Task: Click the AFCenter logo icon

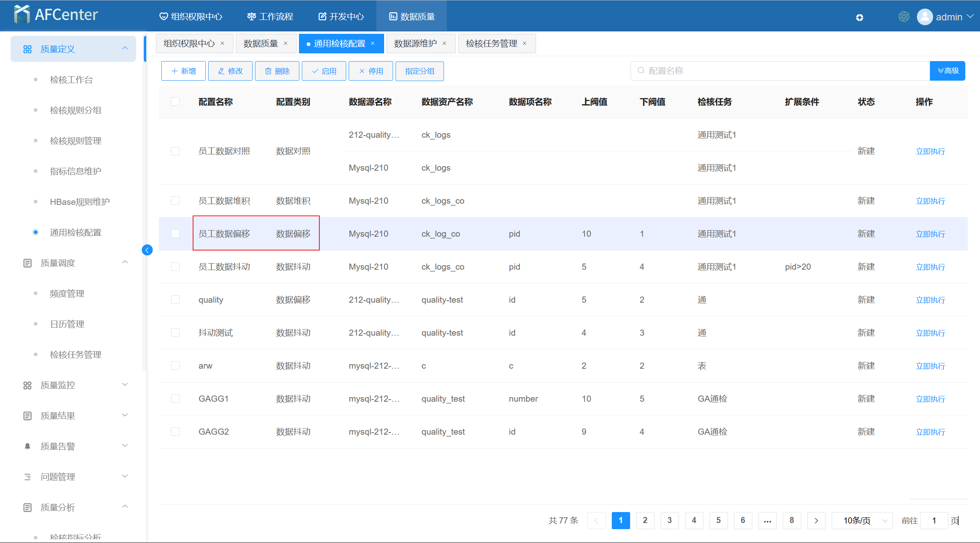Action: pos(22,15)
